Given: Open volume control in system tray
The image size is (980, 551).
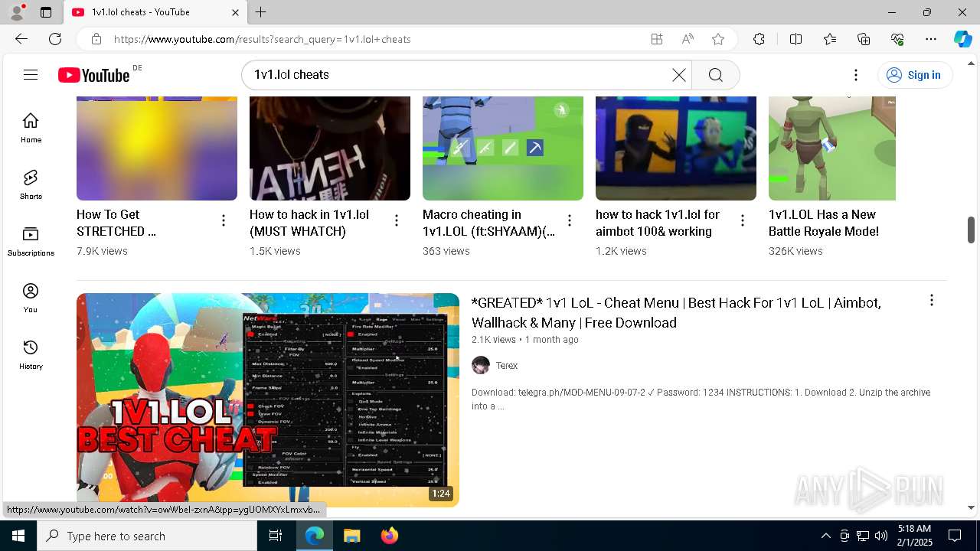Looking at the screenshot, I should pos(881,536).
